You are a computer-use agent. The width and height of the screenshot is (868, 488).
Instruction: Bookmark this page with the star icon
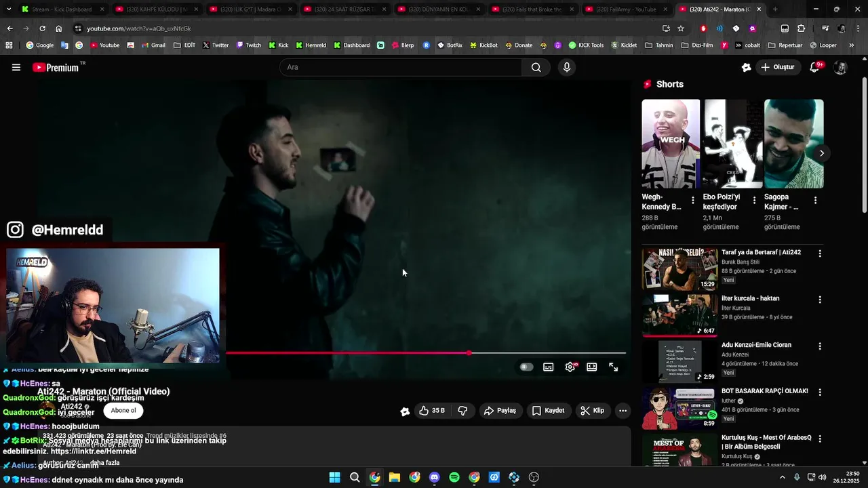pos(681,28)
